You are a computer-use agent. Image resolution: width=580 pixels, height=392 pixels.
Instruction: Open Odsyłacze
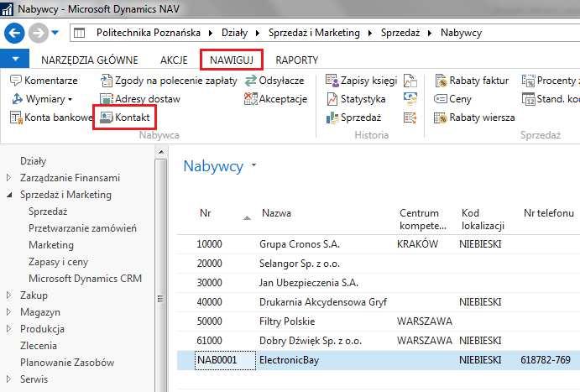[274, 81]
